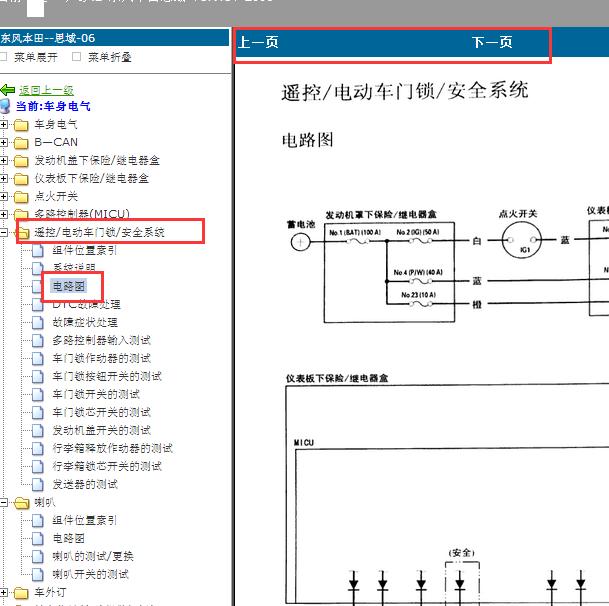This screenshot has width=609, height=606.
Task: Click page icon beside 多路控制器输入测试
Action: tap(38, 340)
